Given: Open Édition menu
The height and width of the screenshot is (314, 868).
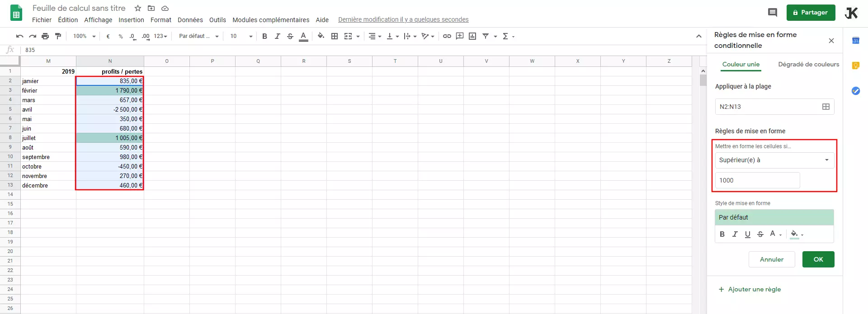Looking at the screenshot, I should (68, 20).
